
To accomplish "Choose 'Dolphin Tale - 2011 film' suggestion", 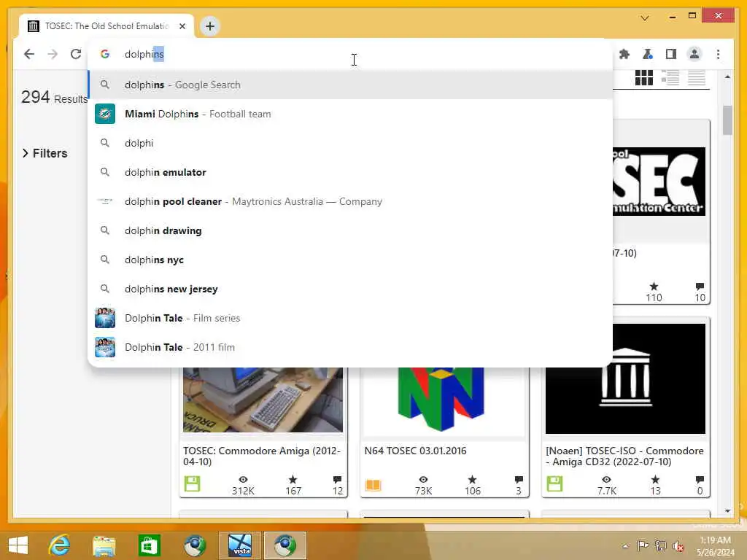I will coord(350,347).
